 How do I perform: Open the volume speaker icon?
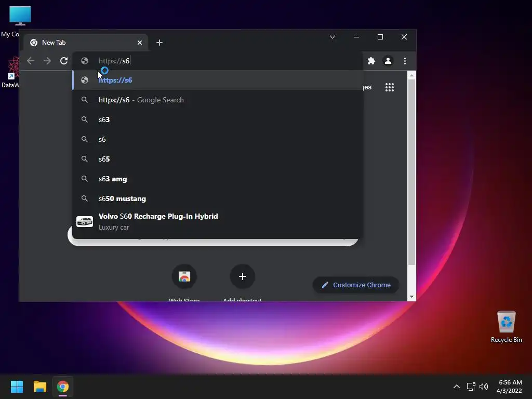tap(484, 387)
